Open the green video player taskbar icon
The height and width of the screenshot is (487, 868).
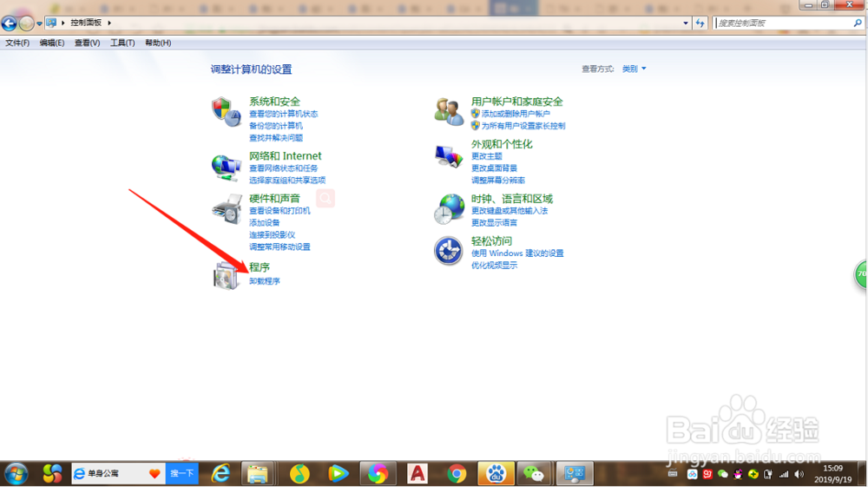point(339,474)
